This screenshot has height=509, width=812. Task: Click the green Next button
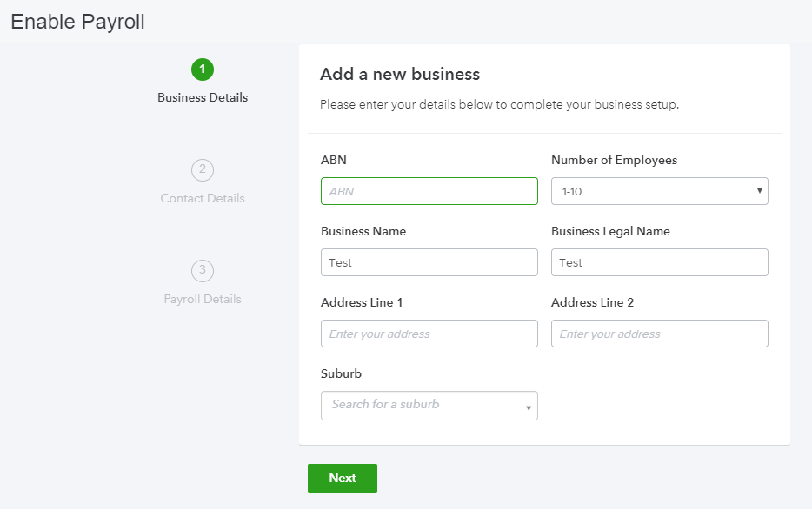pos(343,479)
